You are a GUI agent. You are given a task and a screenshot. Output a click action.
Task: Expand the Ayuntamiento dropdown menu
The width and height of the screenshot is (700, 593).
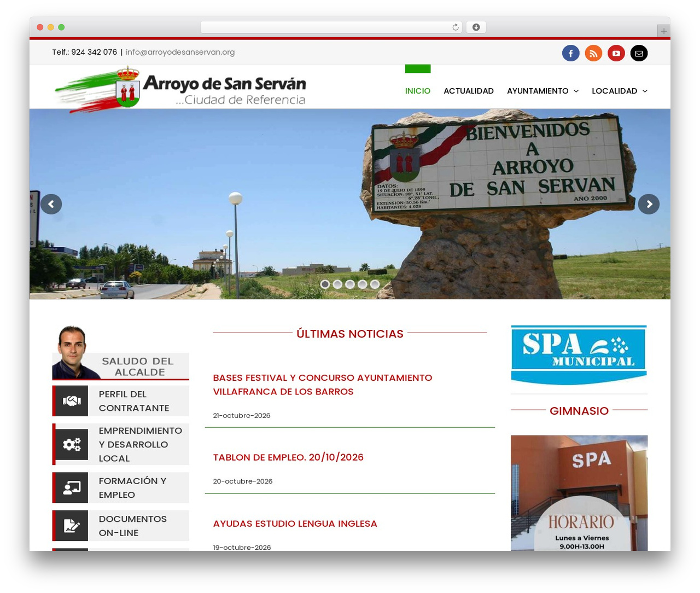click(x=542, y=91)
